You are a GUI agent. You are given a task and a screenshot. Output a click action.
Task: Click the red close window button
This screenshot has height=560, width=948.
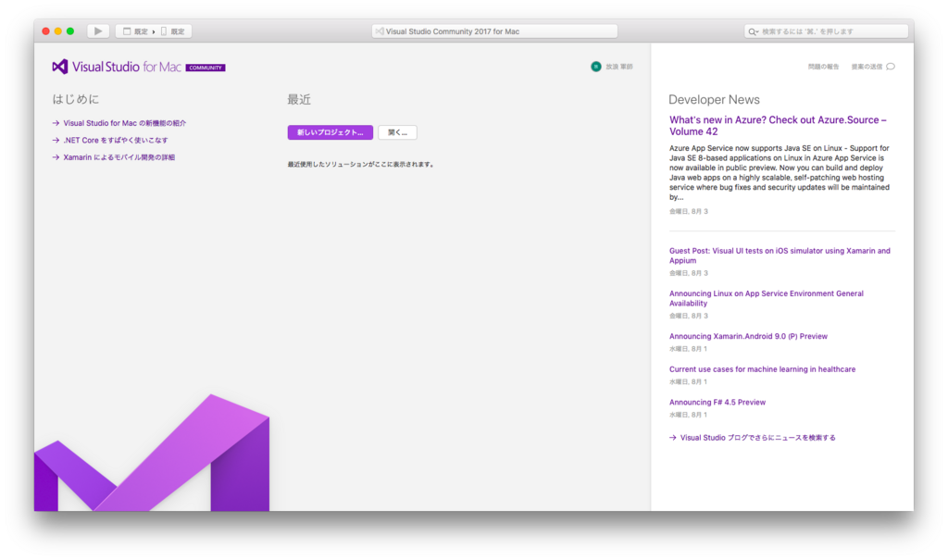tap(46, 31)
